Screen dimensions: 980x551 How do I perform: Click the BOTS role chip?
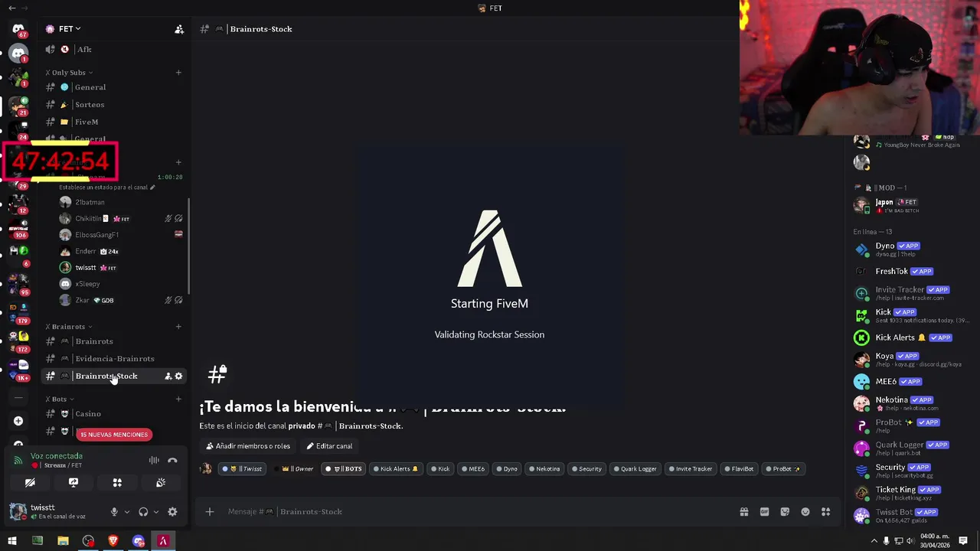click(x=344, y=469)
